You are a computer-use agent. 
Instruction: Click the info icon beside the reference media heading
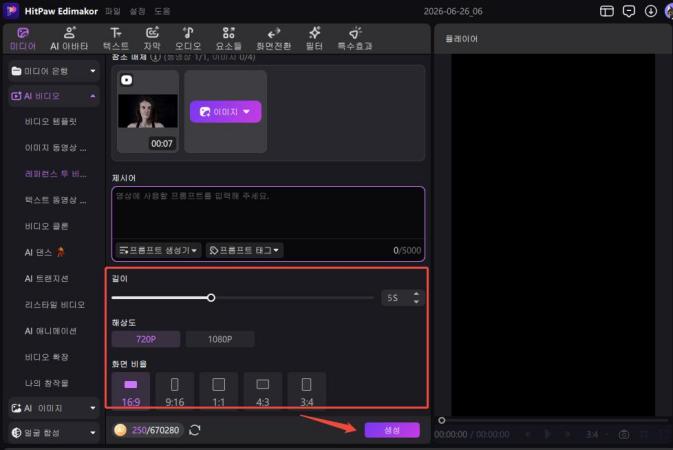pos(155,57)
